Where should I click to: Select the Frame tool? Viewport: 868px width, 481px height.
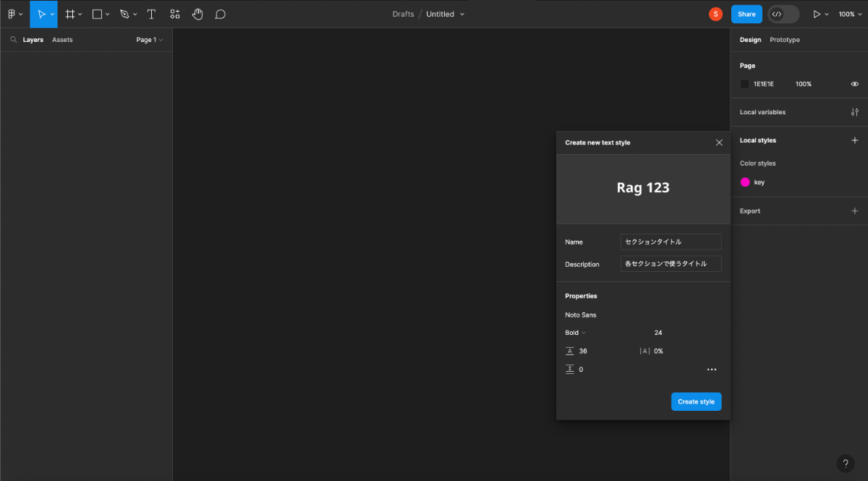click(x=70, y=14)
